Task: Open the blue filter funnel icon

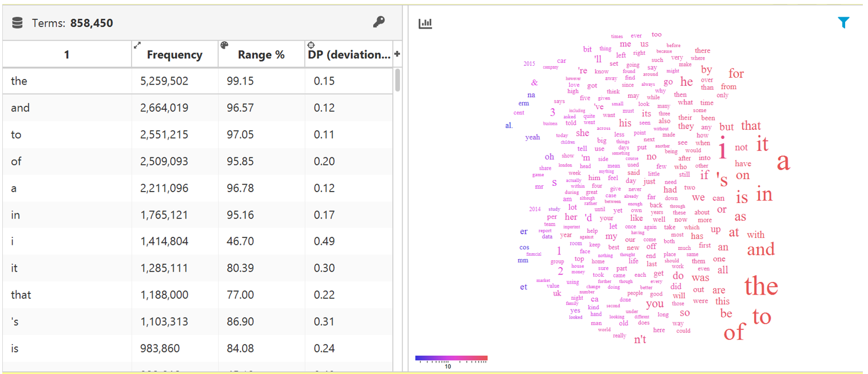Action: 843,22
